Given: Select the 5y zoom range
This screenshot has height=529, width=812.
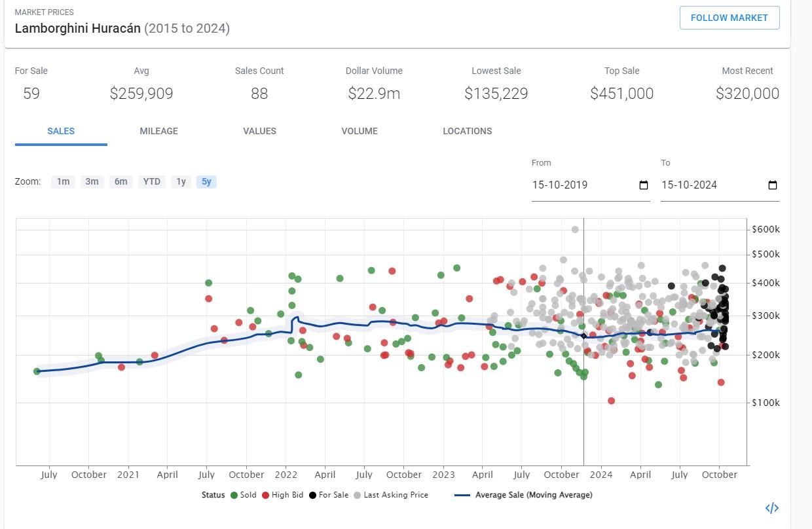Looking at the screenshot, I should [206, 181].
